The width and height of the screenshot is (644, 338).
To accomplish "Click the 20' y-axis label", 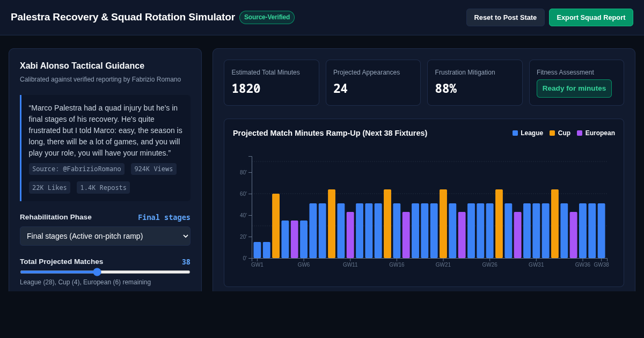I will (243, 237).
